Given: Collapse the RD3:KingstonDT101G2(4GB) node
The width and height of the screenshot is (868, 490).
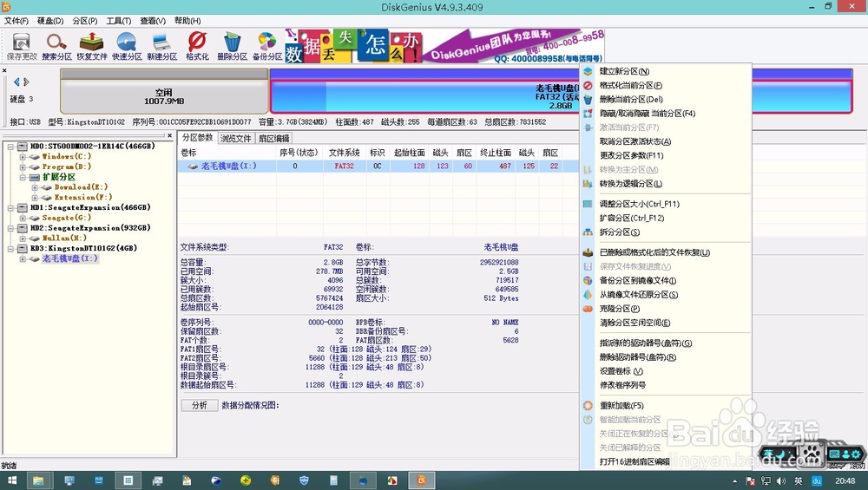Looking at the screenshot, I should pos(10,248).
